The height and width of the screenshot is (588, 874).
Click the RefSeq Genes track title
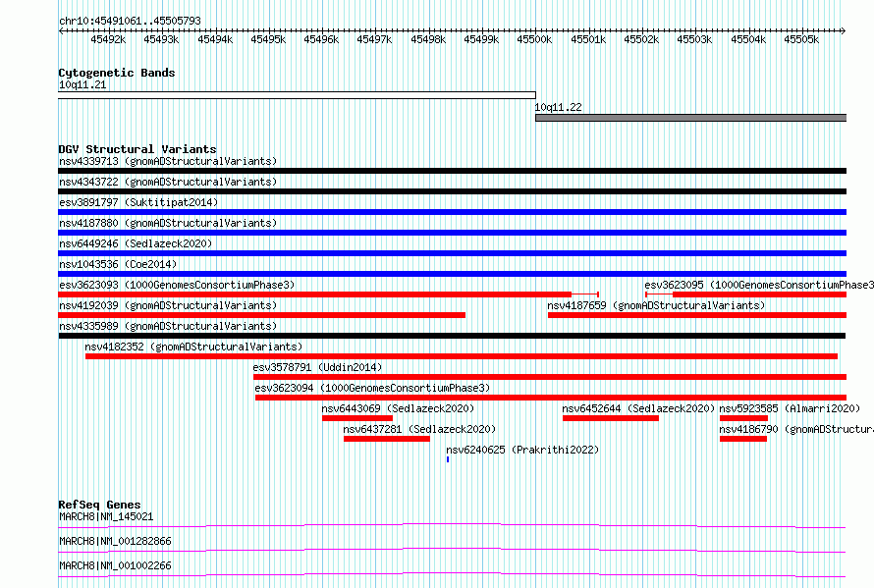pos(99,505)
